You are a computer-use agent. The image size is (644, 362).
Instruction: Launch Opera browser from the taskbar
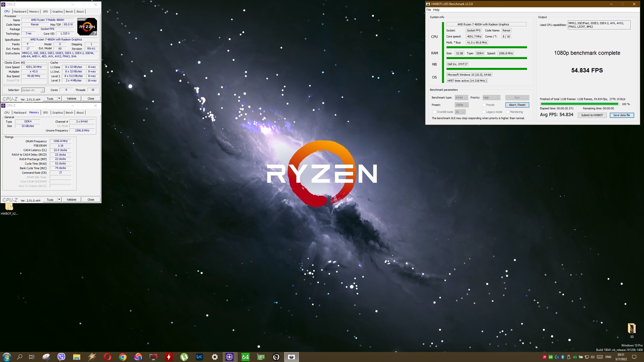(107, 357)
